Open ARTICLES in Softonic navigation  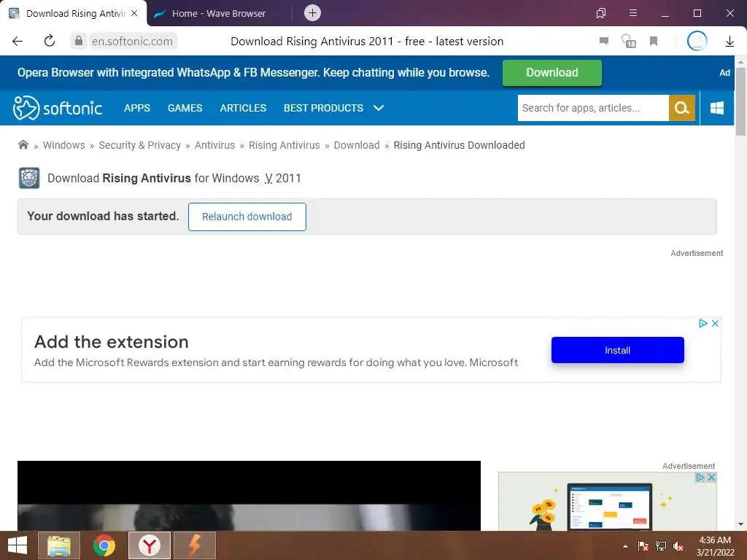243,108
